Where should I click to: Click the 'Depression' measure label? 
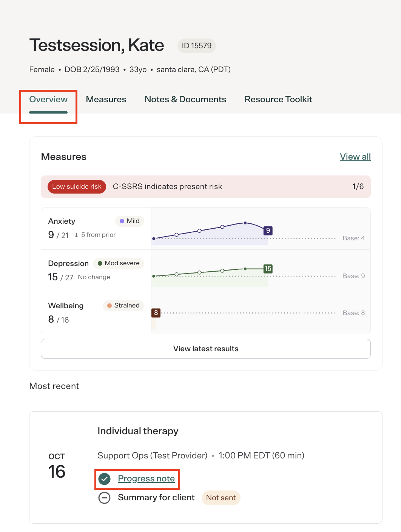68,263
